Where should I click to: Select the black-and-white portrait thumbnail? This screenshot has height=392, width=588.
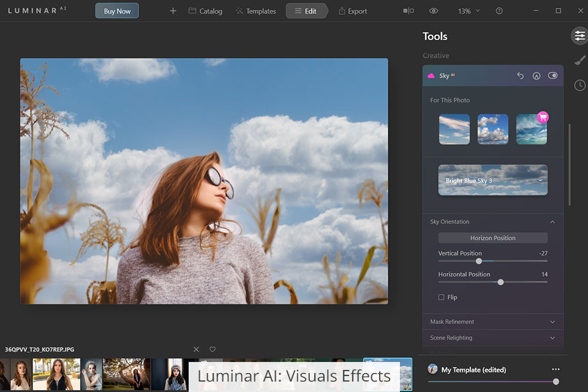click(x=91, y=374)
